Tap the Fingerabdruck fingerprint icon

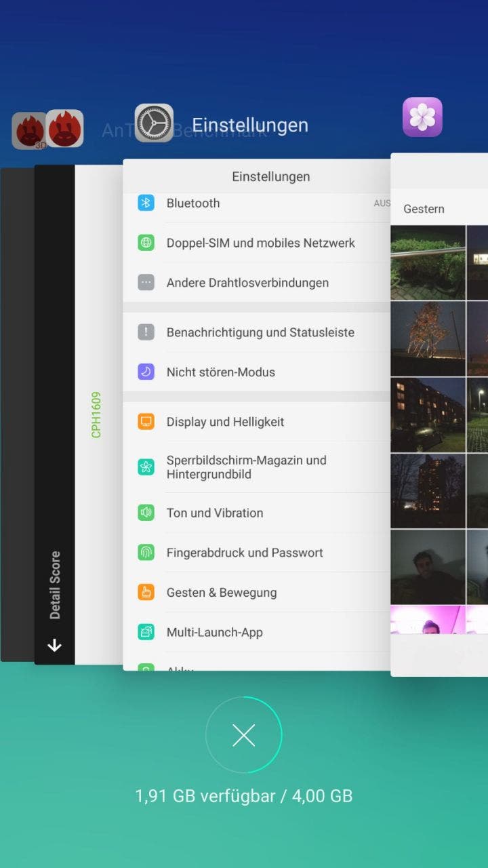coord(146,553)
